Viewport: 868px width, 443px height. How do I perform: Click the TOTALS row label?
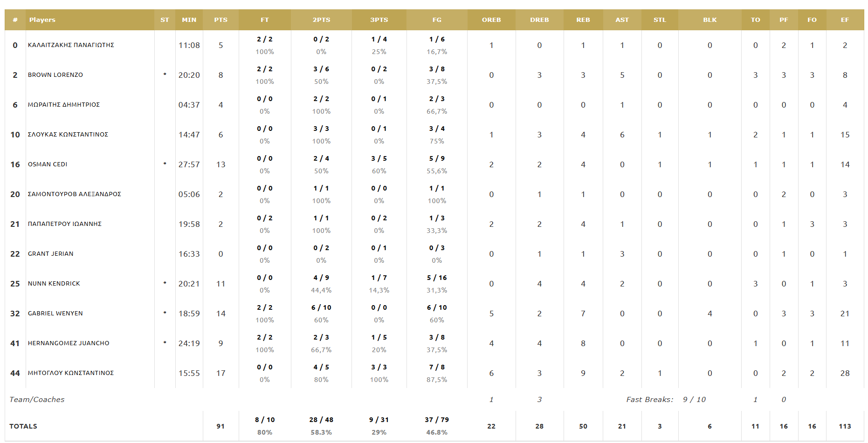(x=23, y=426)
